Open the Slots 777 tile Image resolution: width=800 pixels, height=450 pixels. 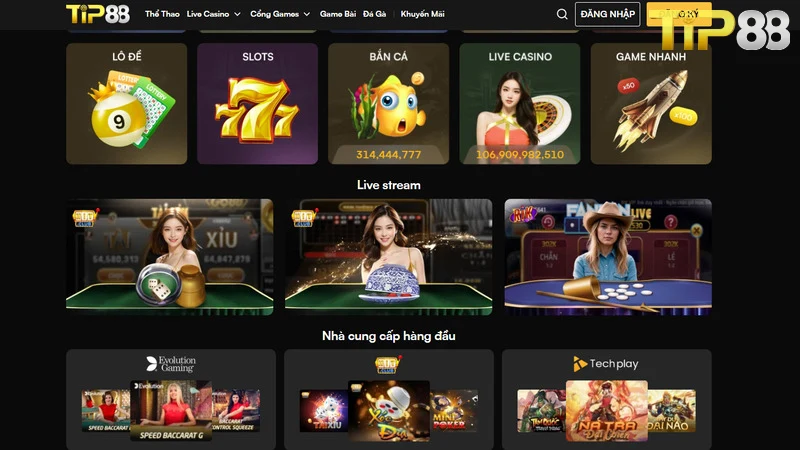pyautogui.click(x=258, y=104)
